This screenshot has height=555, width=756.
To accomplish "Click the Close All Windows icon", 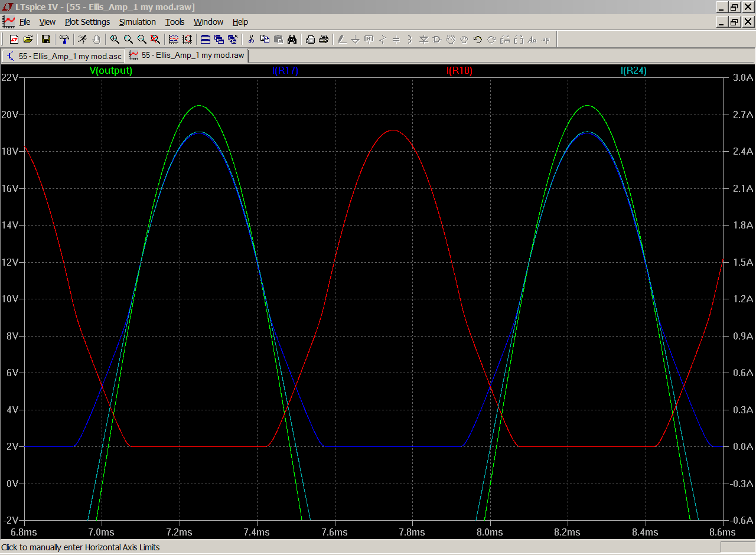I will pos(233,39).
